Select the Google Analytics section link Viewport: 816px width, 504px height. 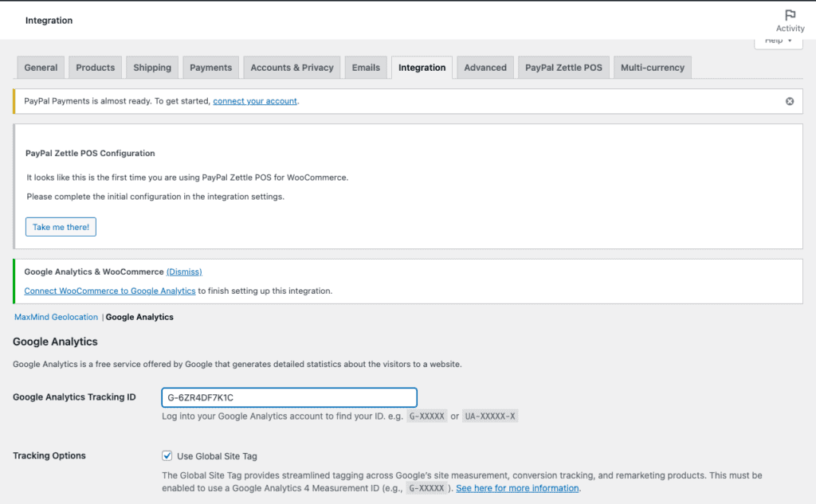point(139,317)
